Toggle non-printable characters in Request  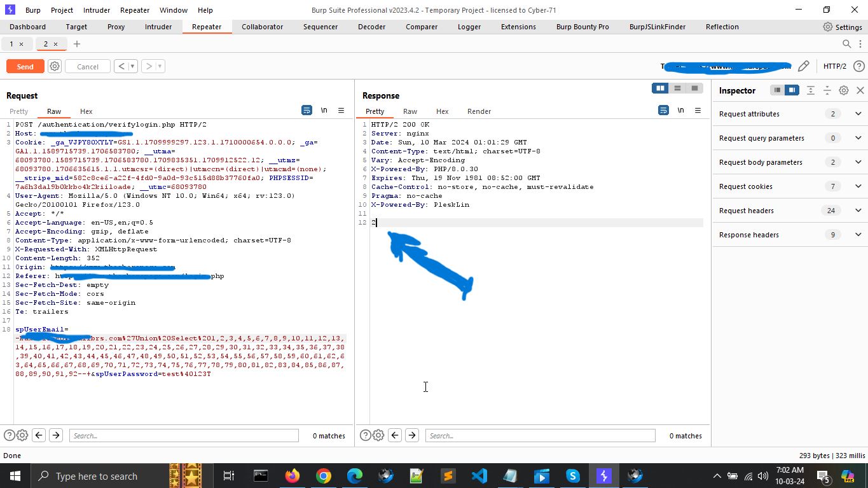tap(324, 111)
